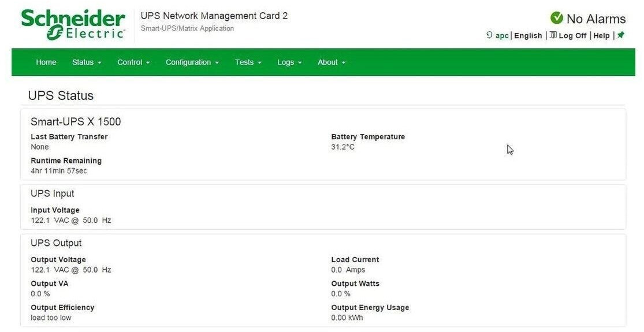Click the Schneider Electric logo

[73, 24]
